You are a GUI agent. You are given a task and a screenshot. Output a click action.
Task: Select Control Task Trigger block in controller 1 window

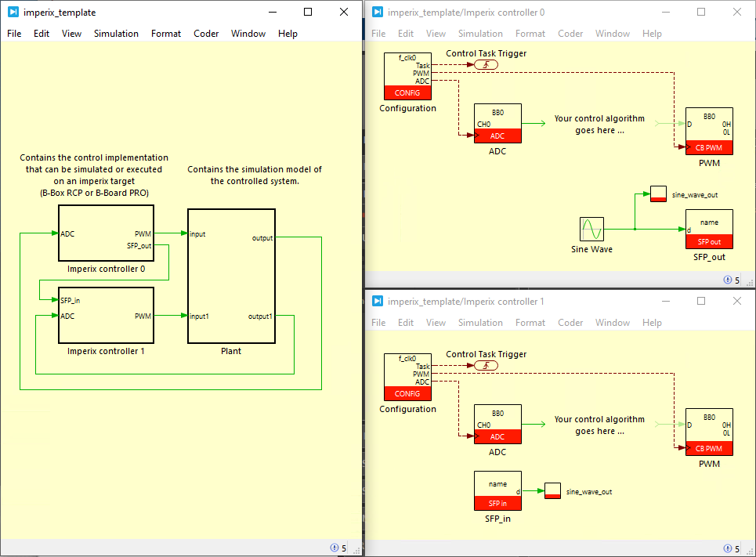[x=486, y=366]
